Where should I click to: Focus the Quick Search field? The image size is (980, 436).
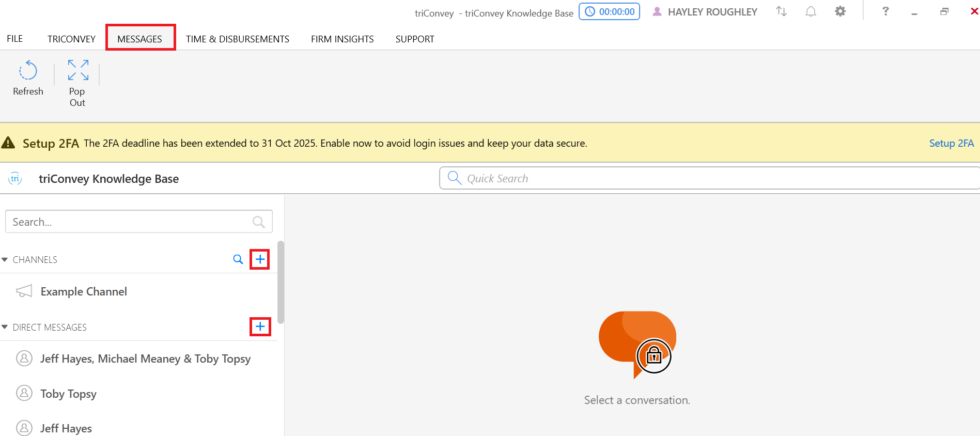pos(709,178)
